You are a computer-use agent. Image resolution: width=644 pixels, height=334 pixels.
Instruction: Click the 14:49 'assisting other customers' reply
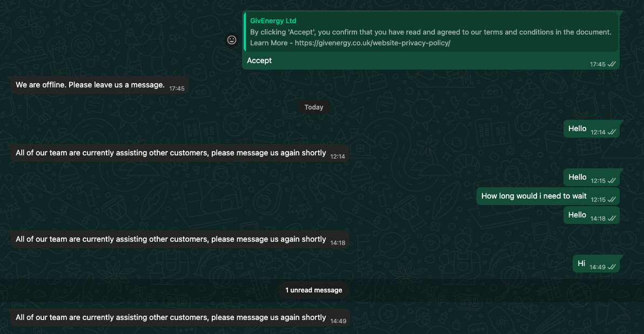(171, 317)
